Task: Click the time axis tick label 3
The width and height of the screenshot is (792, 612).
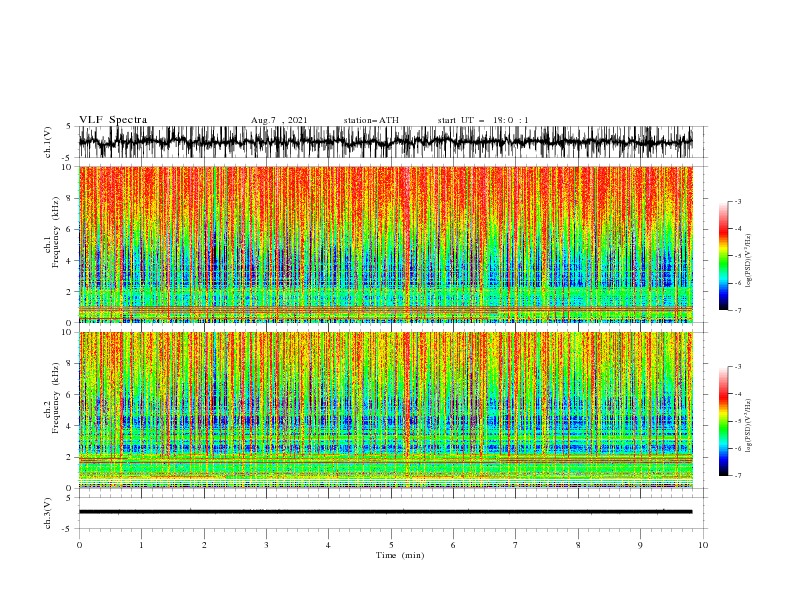Action: click(x=266, y=545)
